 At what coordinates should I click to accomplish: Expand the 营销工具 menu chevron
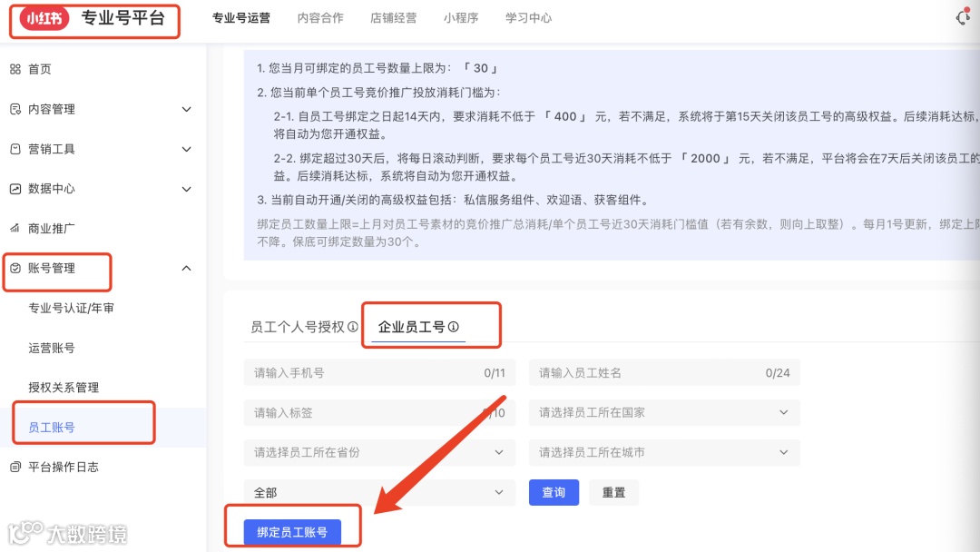pyautogui.click(x=186, y=149)
